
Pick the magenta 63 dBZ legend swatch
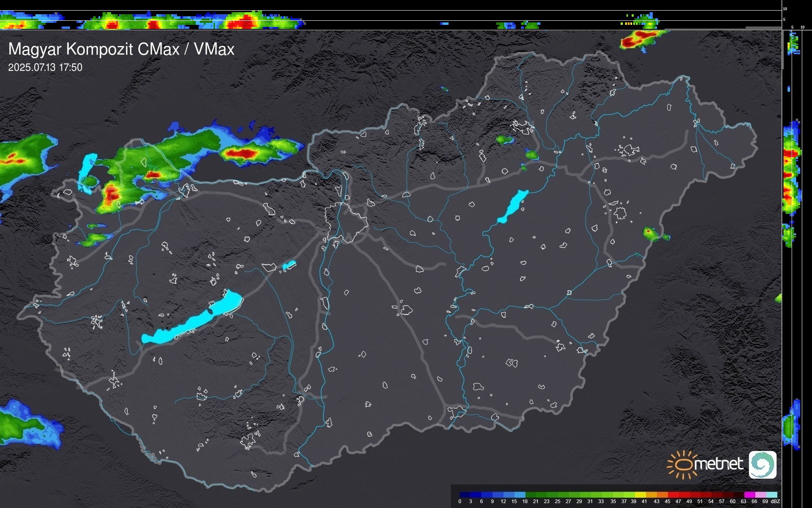(x=749, y=495)
